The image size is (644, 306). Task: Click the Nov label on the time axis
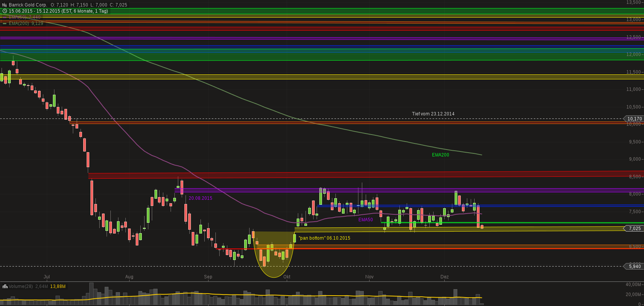(x=370, y=277)
